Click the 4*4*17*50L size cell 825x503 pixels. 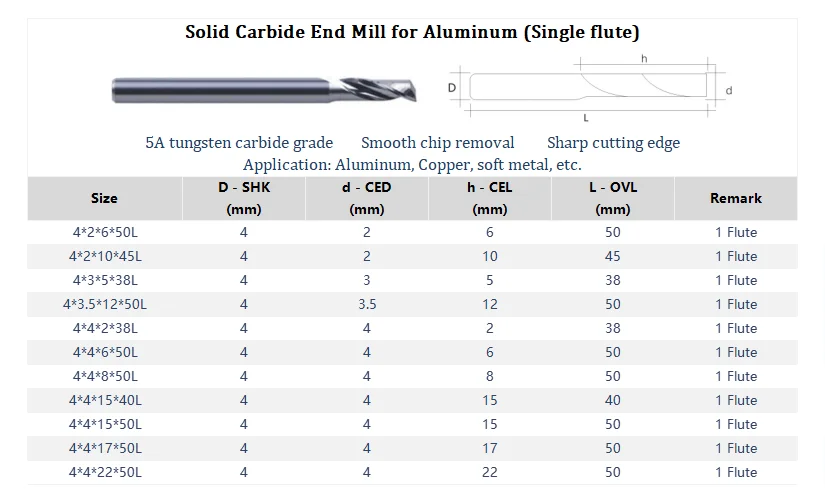[104, 448]
